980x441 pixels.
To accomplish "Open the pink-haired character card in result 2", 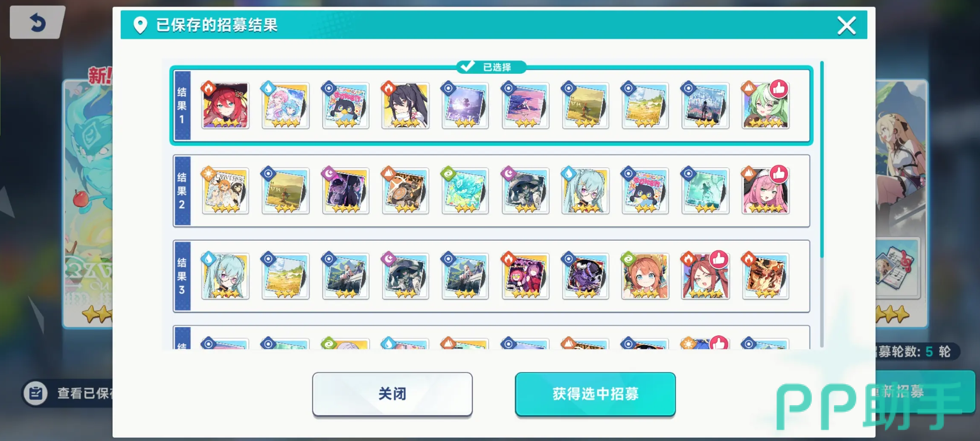I will [765, 191].
